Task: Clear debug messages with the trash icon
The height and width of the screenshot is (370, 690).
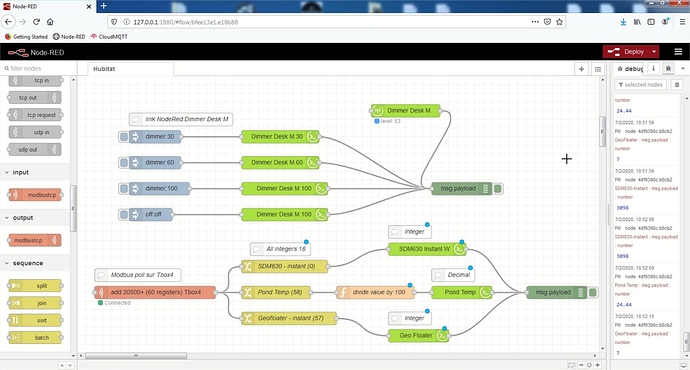Action: (x=677, y=84)
